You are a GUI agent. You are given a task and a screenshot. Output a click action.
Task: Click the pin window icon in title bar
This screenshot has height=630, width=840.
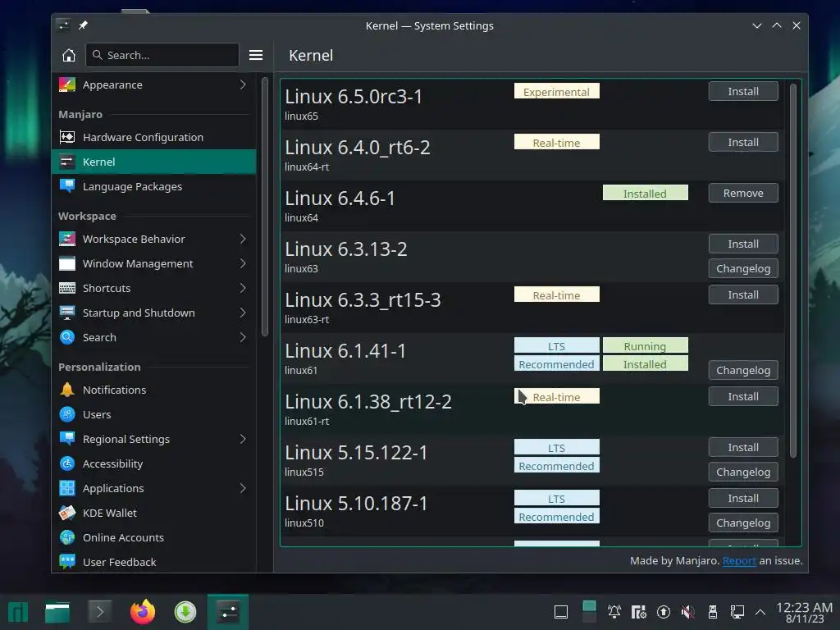[83, 25]
